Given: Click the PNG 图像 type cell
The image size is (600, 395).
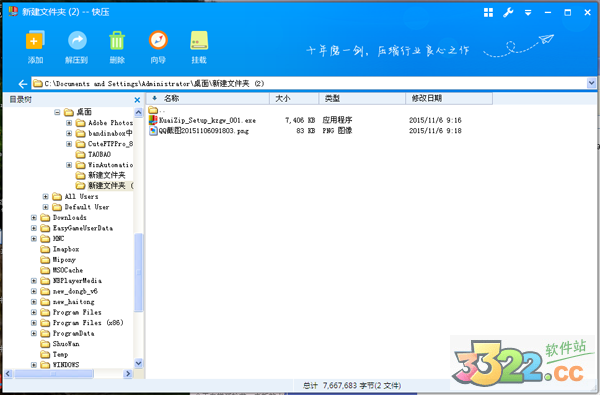Looking at the screenshot, I should tap(337, 131).
